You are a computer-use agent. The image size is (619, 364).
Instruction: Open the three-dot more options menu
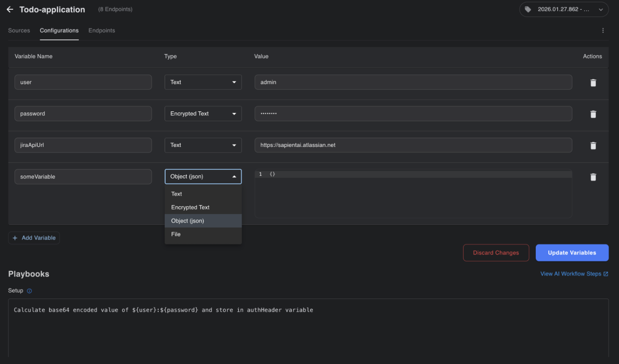click(x=603, y=31)
